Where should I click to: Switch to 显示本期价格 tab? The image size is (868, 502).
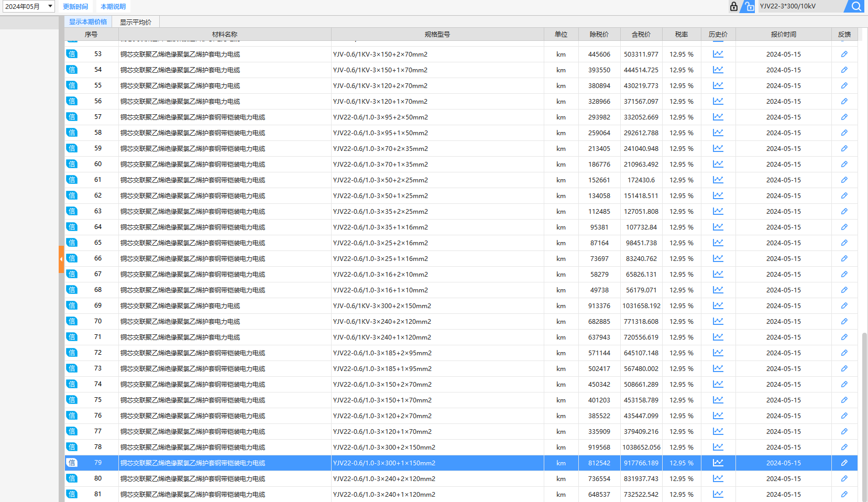pos(88,21)
